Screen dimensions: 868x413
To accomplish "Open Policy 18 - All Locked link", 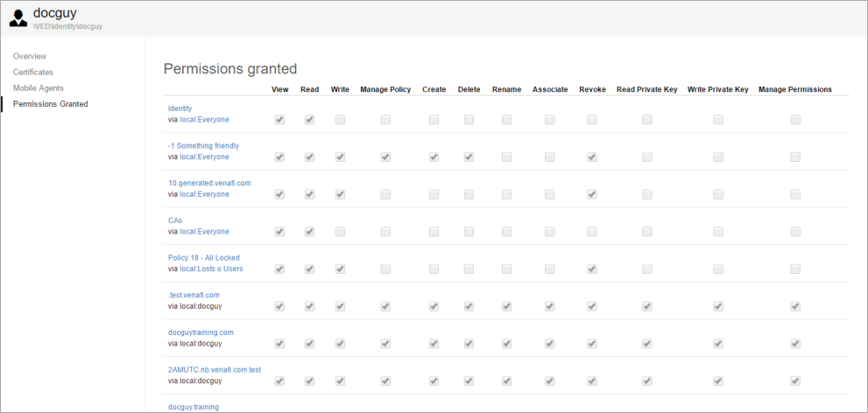I will (203, 258).
